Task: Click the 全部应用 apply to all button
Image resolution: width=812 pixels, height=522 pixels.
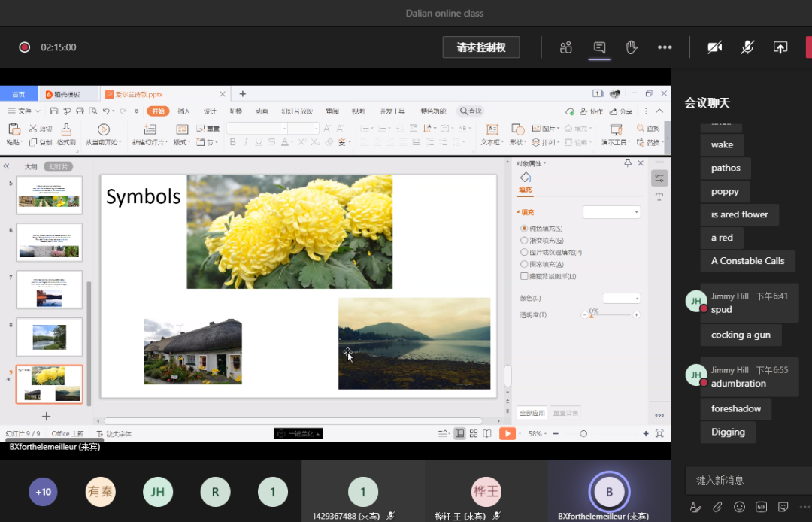Action: click(x=531, y=413)
